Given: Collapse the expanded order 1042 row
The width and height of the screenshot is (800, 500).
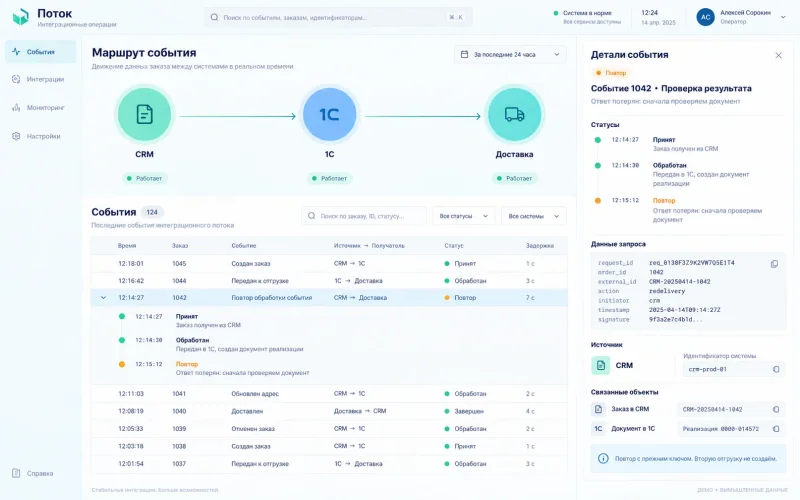Looking at the screenshot, I should [104, 297].
